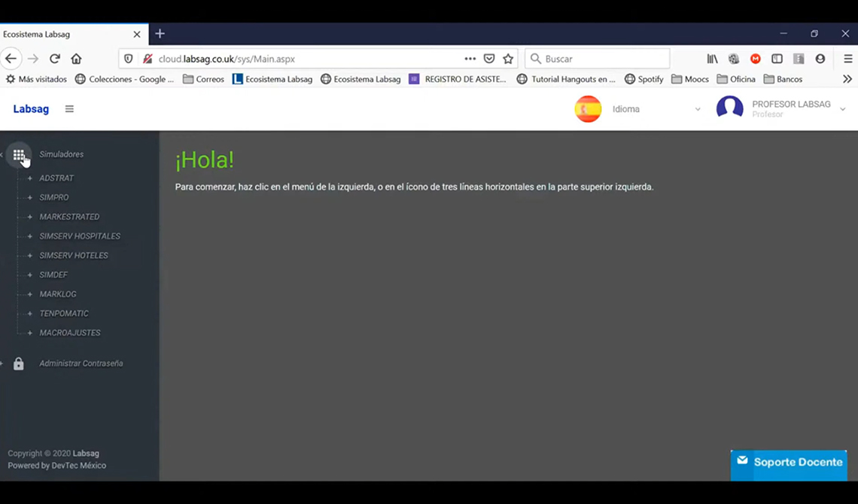
Task: Click the Labsag logo link
Action: coord(31,109)
